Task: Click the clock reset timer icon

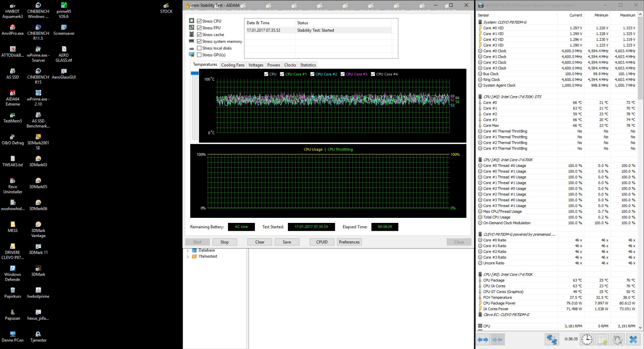Action: coord(587,340)
